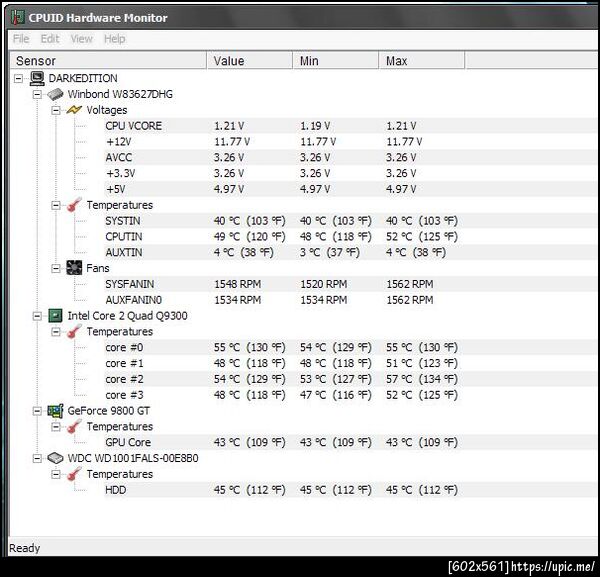Select the +3.3V voltage row
Viewport: 600px width, 577px height.
click(x=350, y=173)
